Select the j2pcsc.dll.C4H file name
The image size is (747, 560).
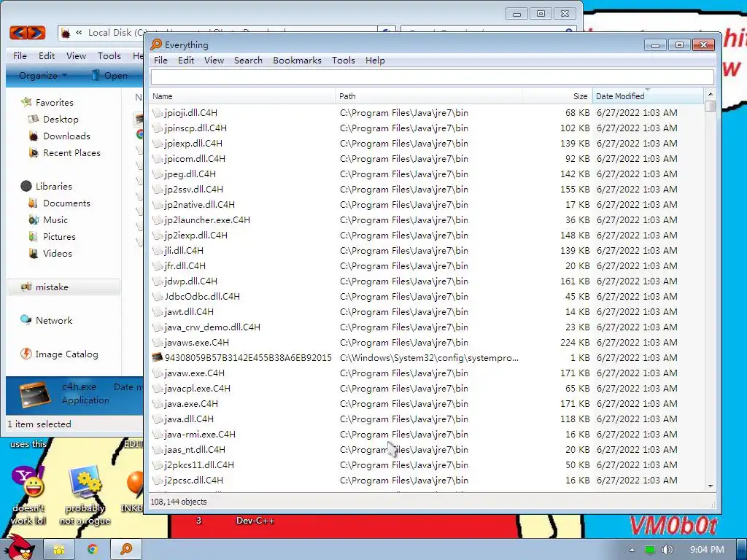click(x=194, y=480)
